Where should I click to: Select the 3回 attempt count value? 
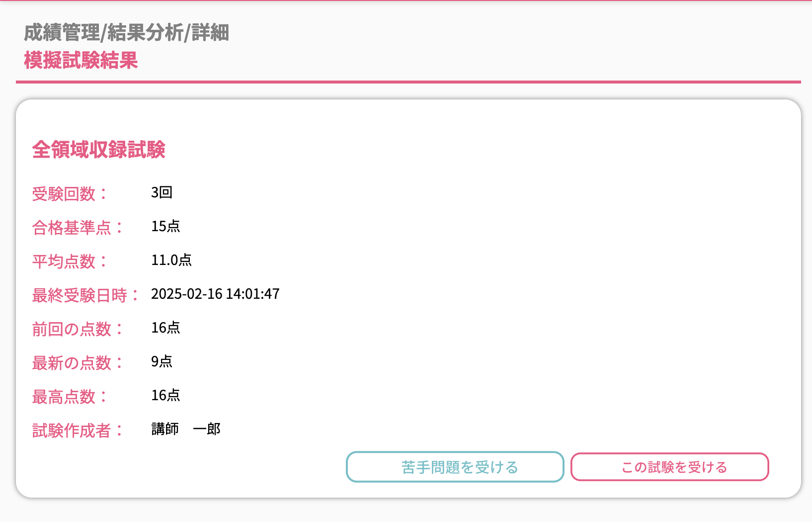click(162, 192)
